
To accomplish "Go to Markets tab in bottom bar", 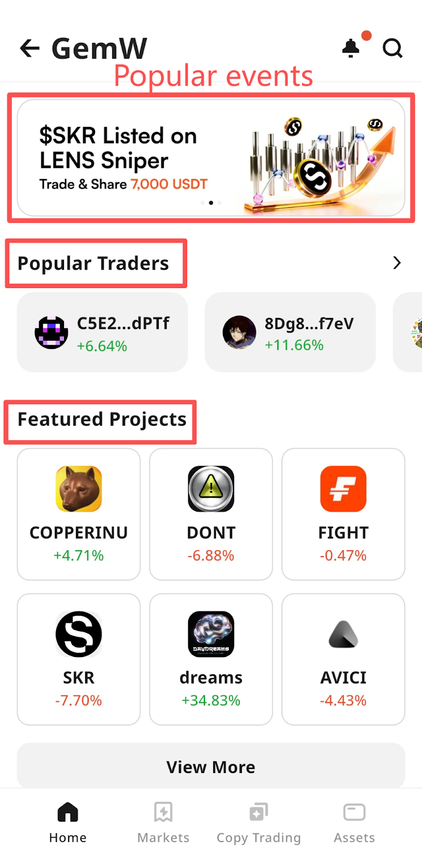I will (x=163, y=822).
